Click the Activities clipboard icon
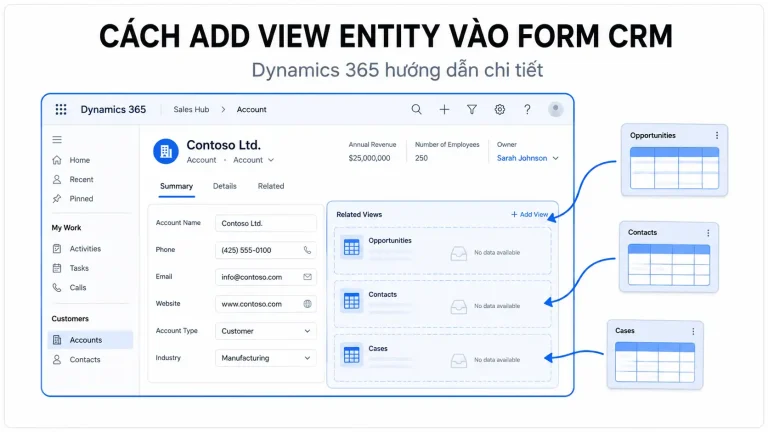 [x=57, y=248]
